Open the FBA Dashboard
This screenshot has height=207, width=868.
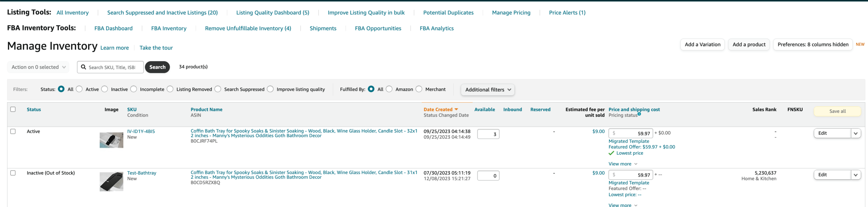pos(113,28)
